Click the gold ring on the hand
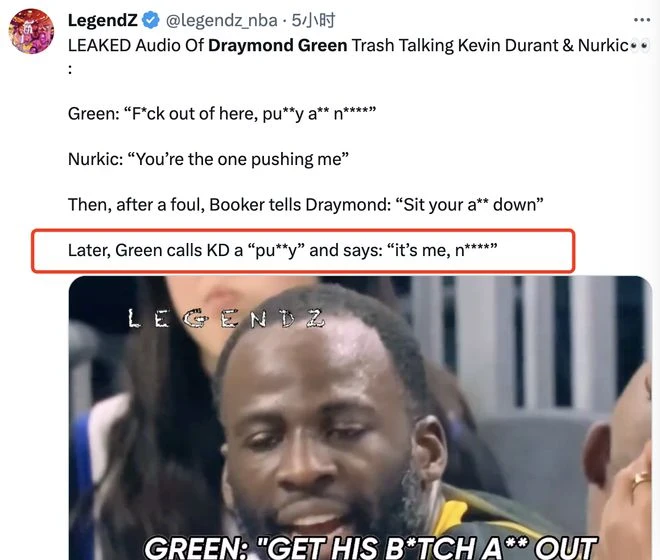 click(x=641, y=479)
